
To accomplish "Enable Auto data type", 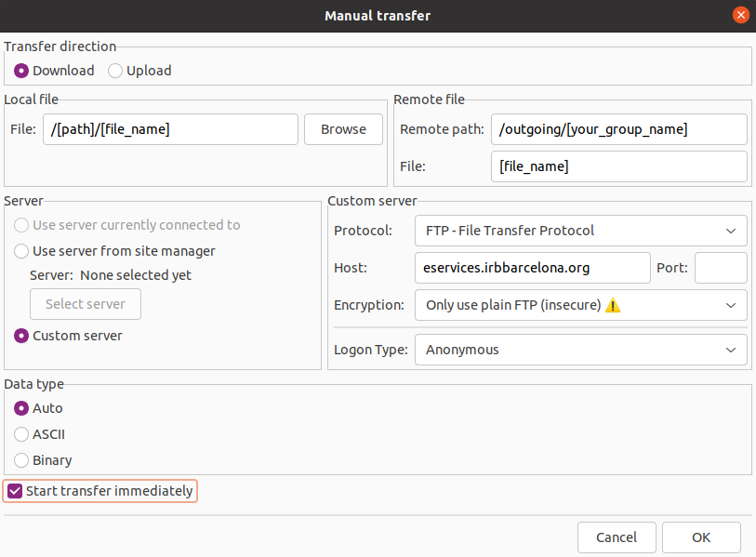I will 20,408.
